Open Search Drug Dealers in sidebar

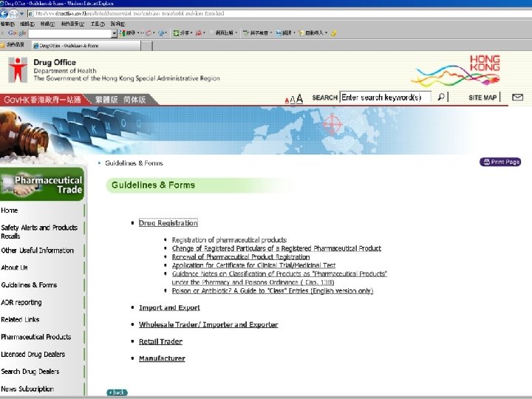pyautogui.click(x=30, y=372)
